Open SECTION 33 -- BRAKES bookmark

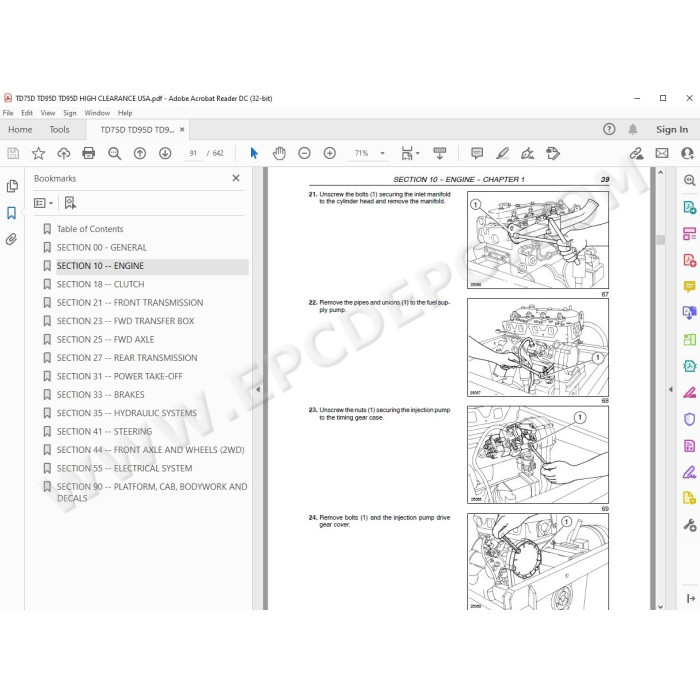pyautogui.click(x=100, y=395)
